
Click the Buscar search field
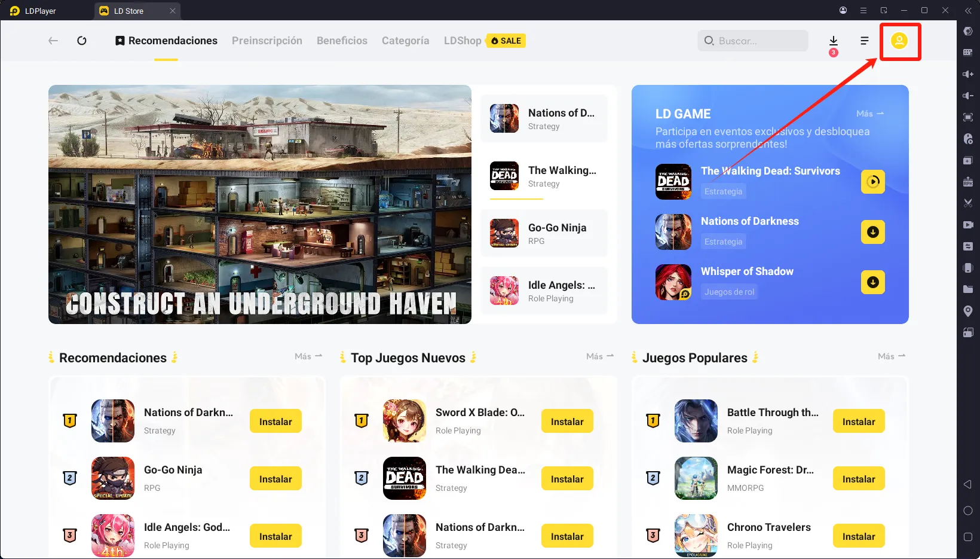coord(753,41)
